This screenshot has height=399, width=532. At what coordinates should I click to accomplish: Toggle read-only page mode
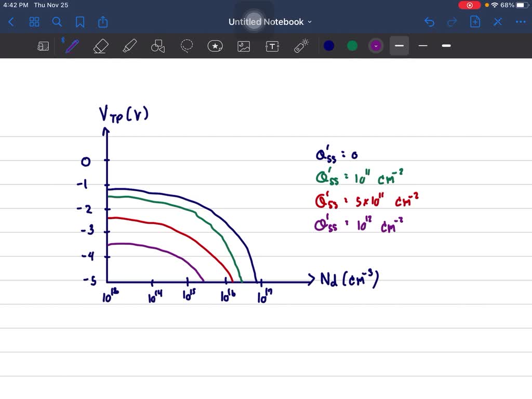point(43,46)
